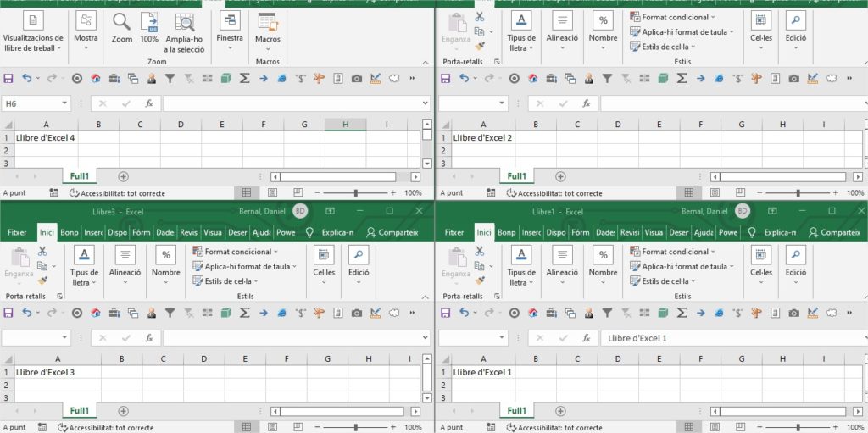Image resolution: width=868 pixels, height=433 pixels.
Task: Switch Llibre d'Excel 4 to Normal view
Action: 247,192
